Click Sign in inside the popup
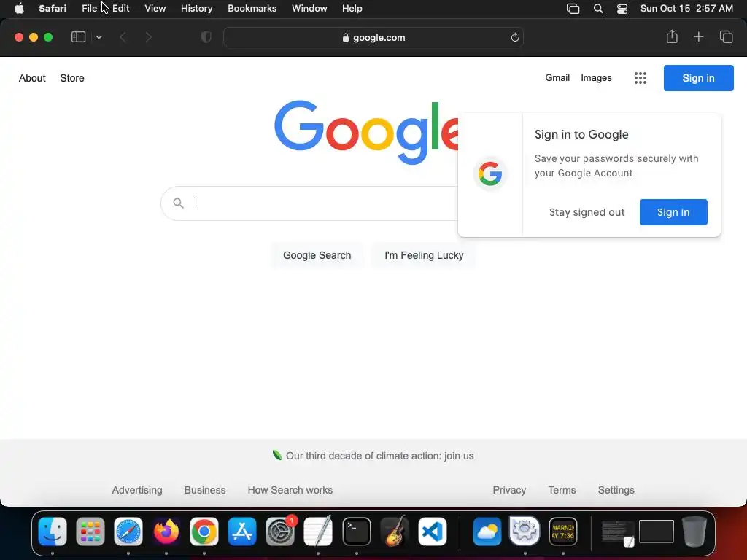This screenshot has width=747, height=560. tap(673, 212)
